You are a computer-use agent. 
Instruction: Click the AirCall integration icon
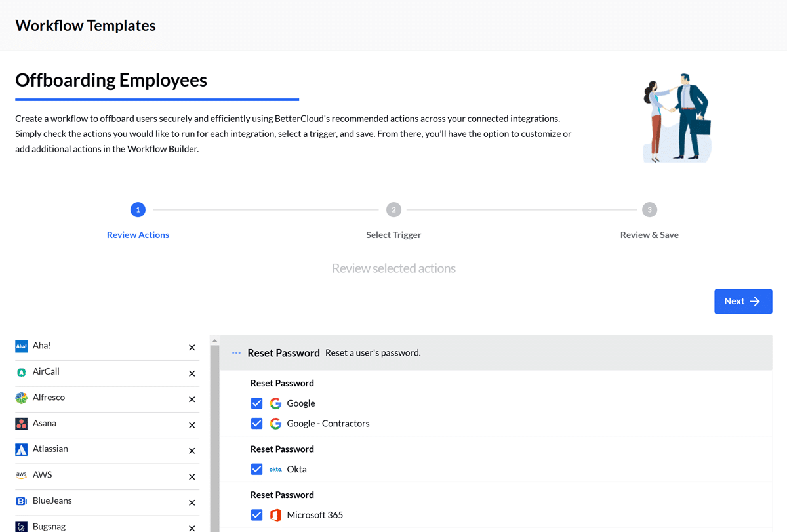pyautogui.click(x=21, y=372)
